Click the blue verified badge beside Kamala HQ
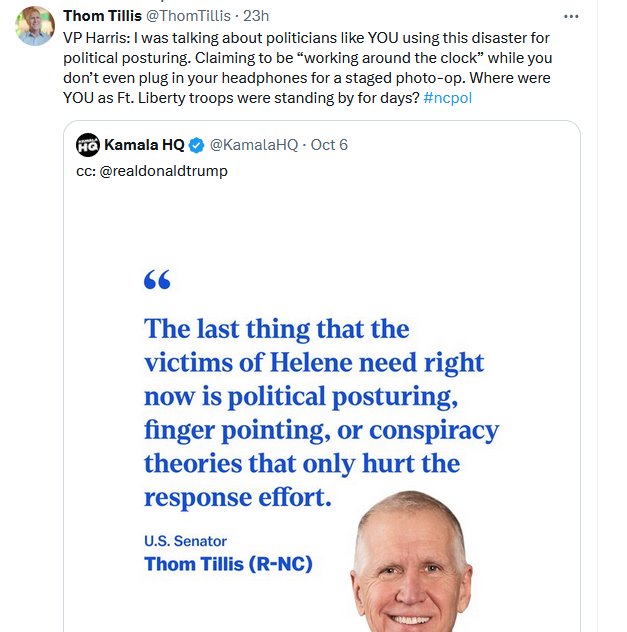Screen dimensions: 627x632 pyautogui.click(x=195, y=145)
